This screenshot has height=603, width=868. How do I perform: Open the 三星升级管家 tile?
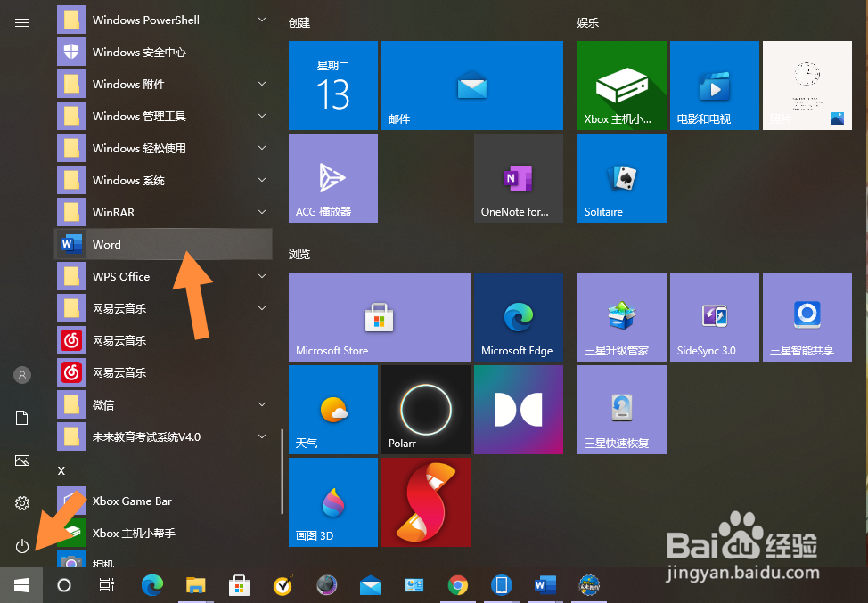(622, 317)
